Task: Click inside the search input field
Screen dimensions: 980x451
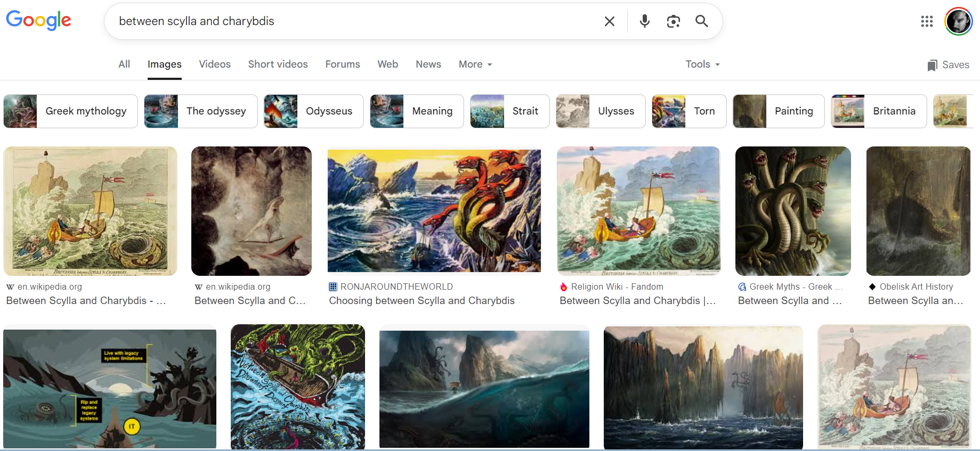Action: click(x=352, y=21)
